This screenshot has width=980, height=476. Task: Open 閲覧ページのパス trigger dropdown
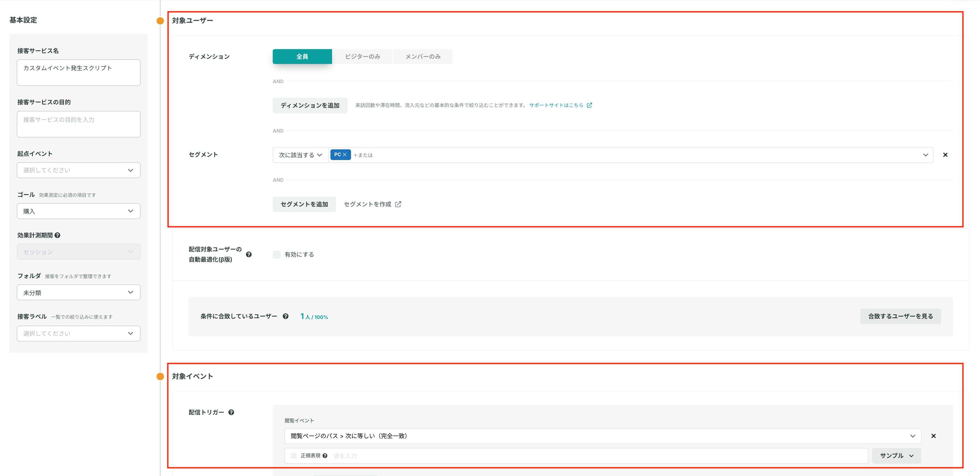coord(603,436)
